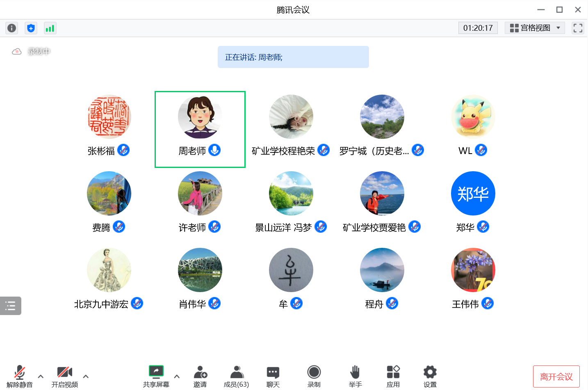
Task: Click muted mic icon beside 肖伟华
Action: 214,304
